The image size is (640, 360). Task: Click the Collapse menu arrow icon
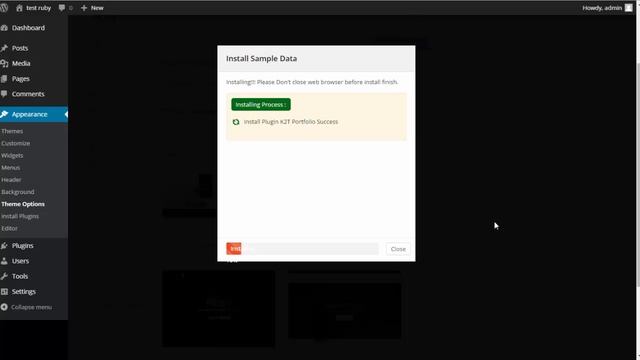pos(4,307)
